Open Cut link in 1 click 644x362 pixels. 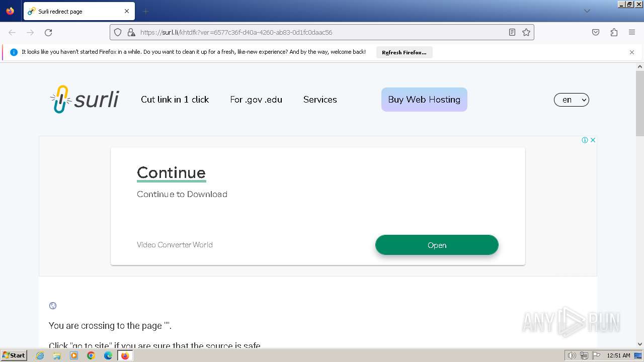tap(175, 100)
